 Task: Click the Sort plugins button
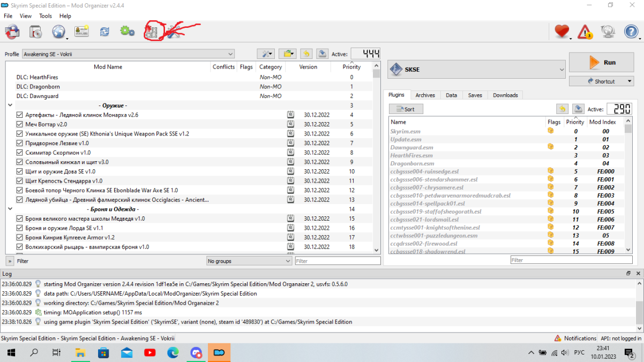pos(406,109)
